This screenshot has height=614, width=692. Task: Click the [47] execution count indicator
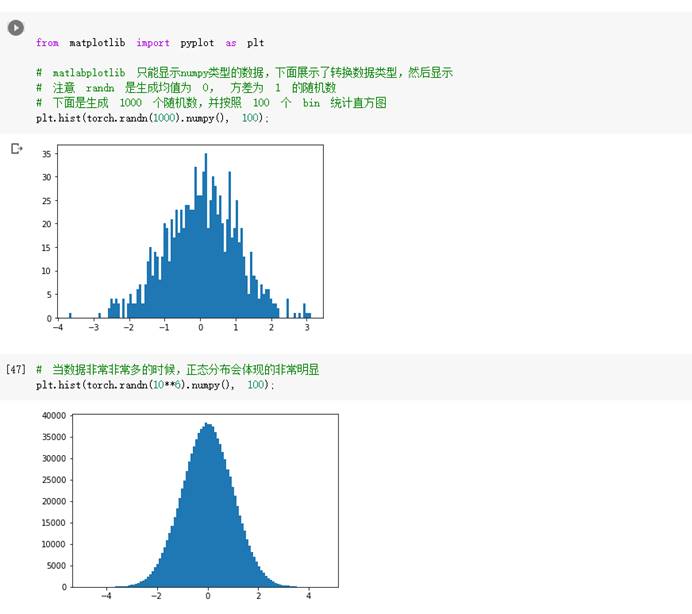16,369
